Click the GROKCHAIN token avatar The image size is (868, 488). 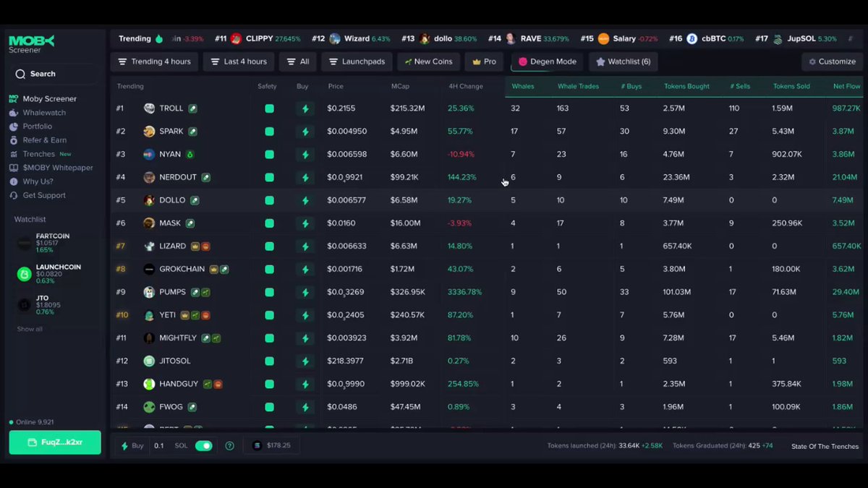[x=149, y=269]
